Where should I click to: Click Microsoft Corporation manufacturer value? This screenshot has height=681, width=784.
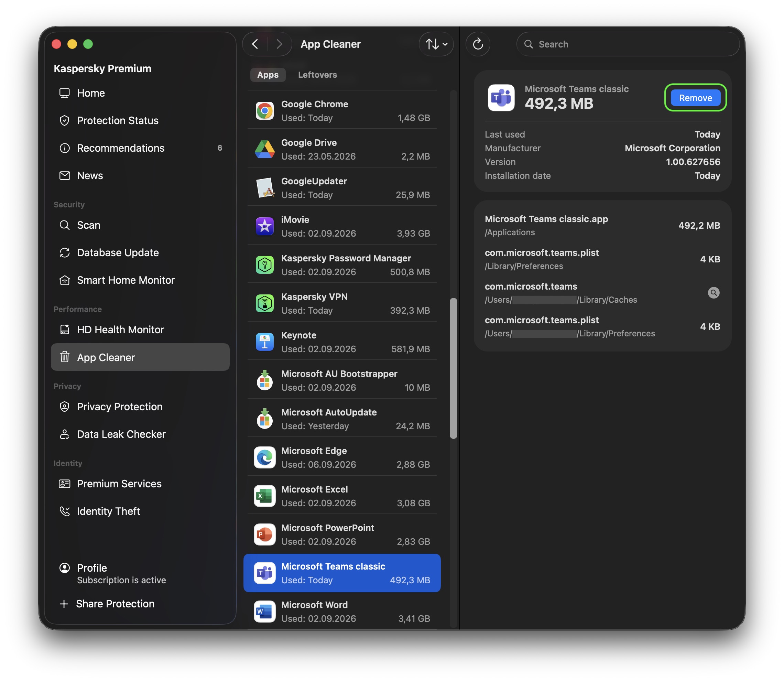click(672, 148)
